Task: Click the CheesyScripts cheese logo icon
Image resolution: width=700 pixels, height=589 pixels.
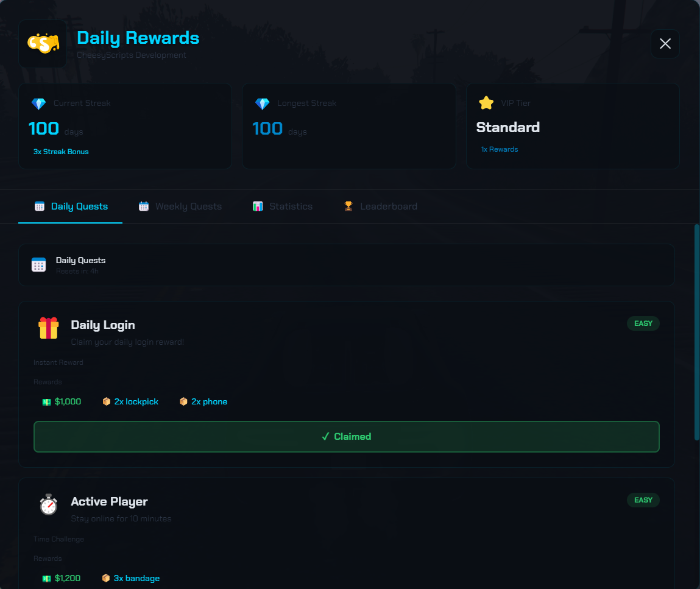Action: tap(43, 43)
